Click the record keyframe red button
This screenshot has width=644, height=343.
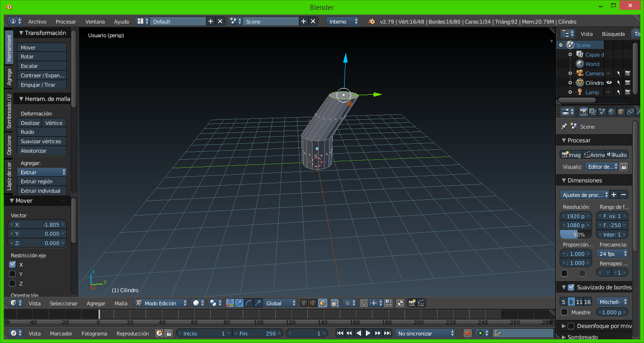(468, 333)
